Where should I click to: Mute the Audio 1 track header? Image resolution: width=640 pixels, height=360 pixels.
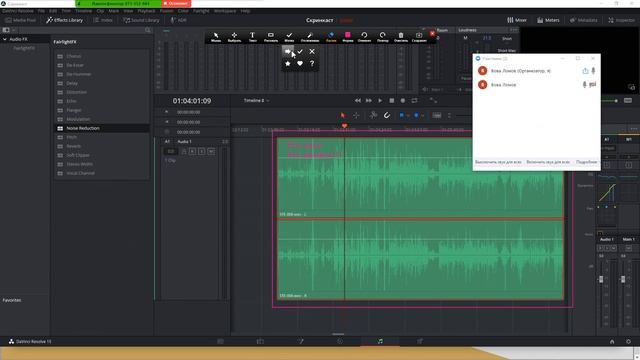click(211, 151)
